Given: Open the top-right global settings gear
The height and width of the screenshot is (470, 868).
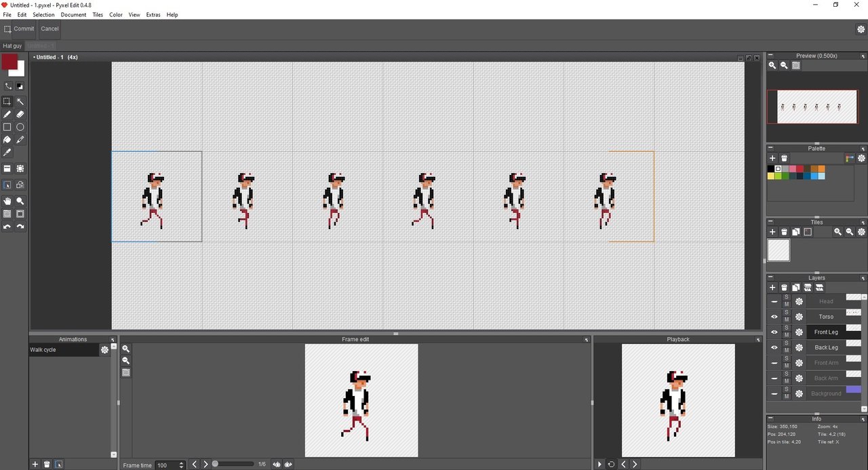Looking at the screenshot, I should pos(861,29).
